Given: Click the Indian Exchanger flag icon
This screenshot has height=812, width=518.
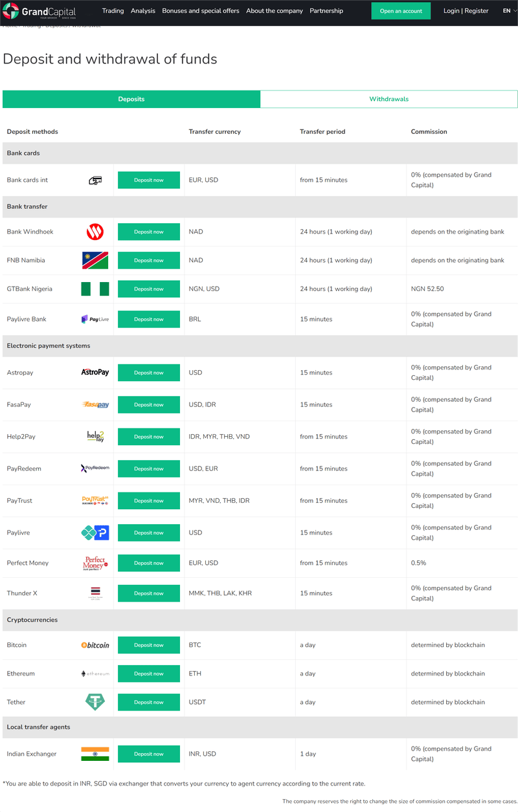Looking at the screenshot, I should 95,754.
